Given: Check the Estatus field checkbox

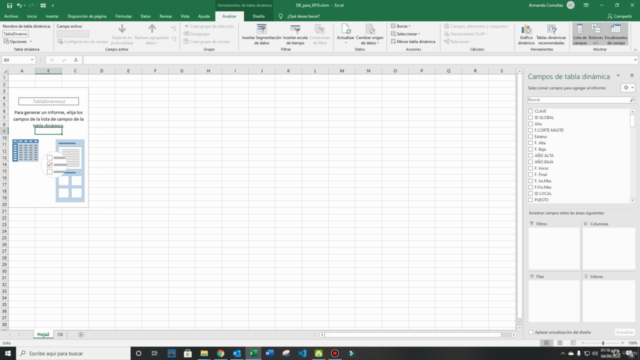Looking at the screenshot, I should (530, 136).
